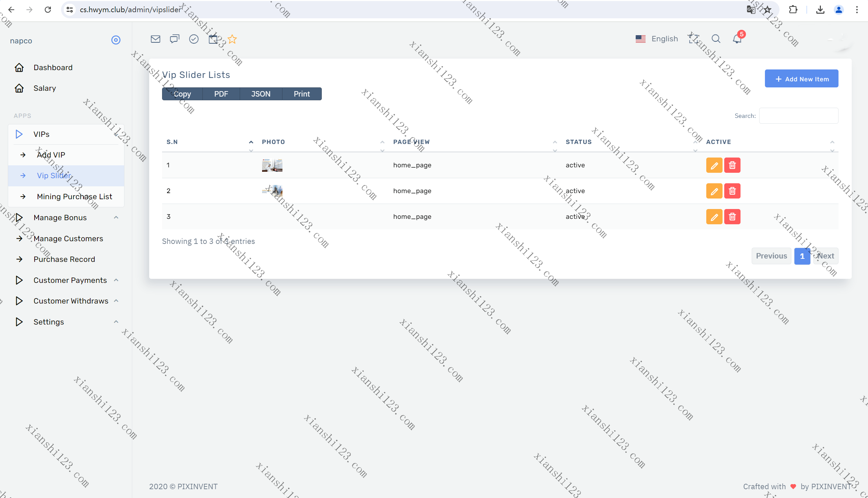Open Chrome three-dot menu

tap(857, 9)
